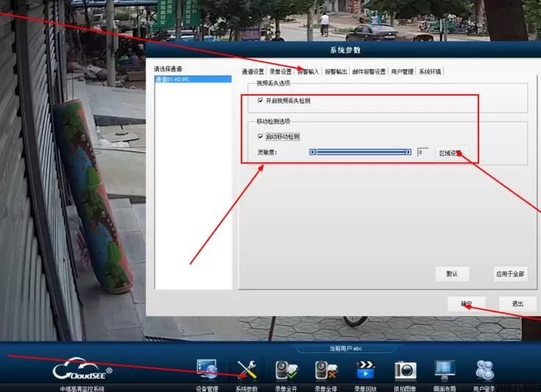This screenshot has height=392, width=541.
Task: Click the 系统参数 wrench icon
Action: pos(247,370)
